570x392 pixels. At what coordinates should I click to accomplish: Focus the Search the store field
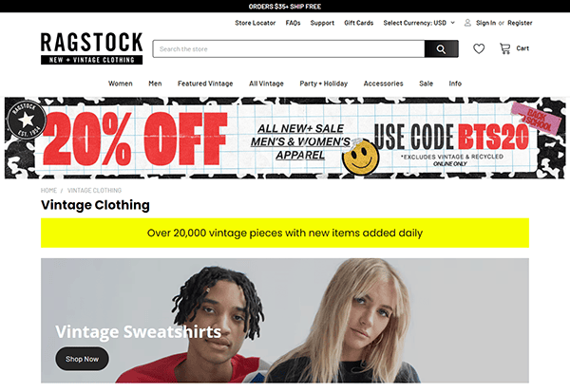[289, 49]
